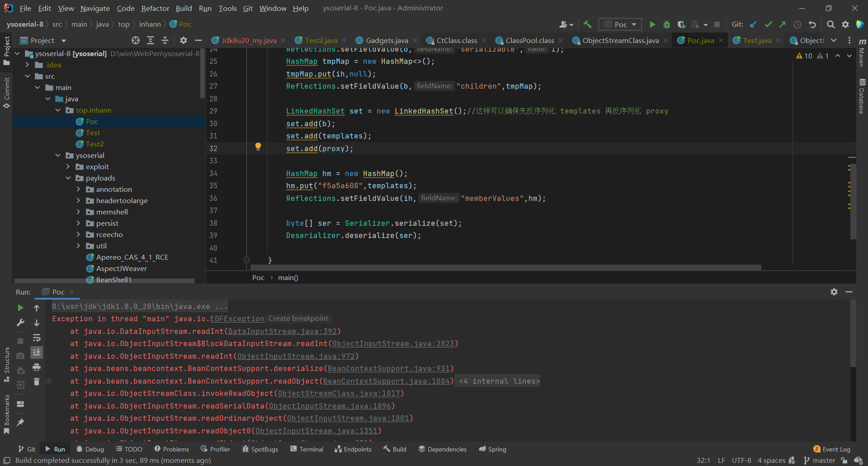Image resolution: width=868 pixels, height=466 pixels.
Task: Toggle the Commit tool window
Action: point(6,93)
